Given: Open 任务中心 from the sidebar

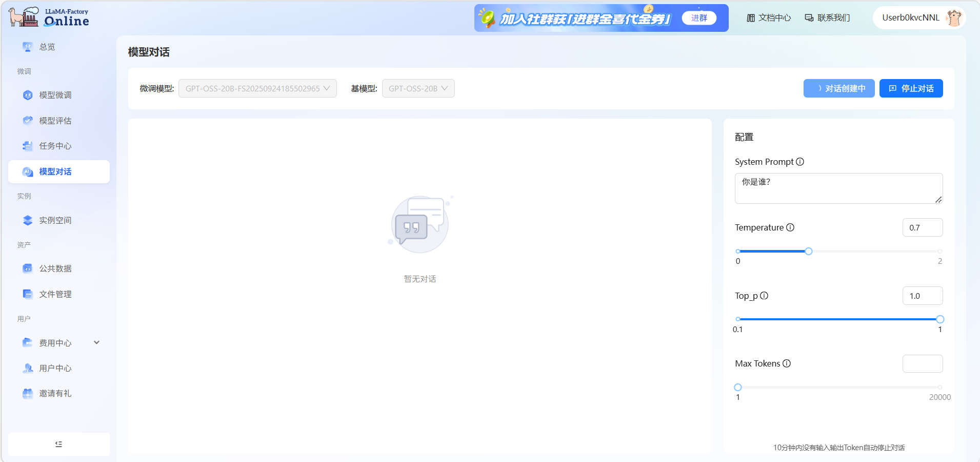Looking at the screenshot, I should (x=55, y=146).
